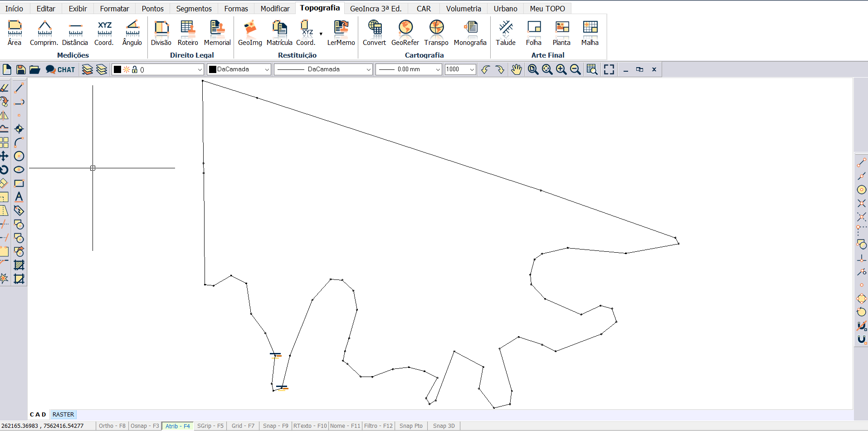Screen dimensions: 868x431
Task: Open the GeoImg tool
Action: tap(250, 32)
